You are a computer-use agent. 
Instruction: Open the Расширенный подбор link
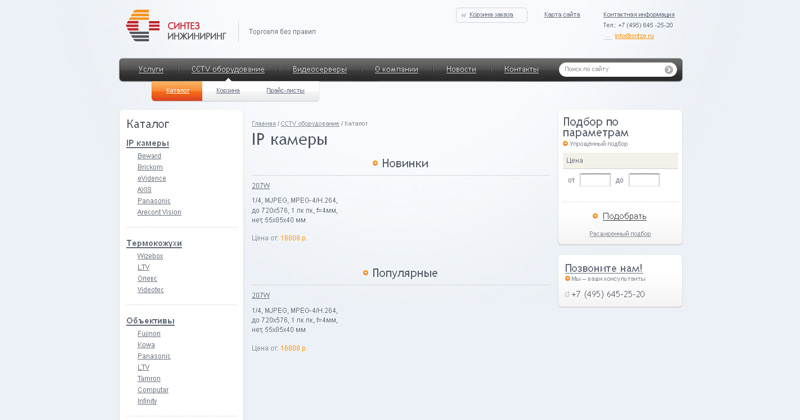click(620, 234)
